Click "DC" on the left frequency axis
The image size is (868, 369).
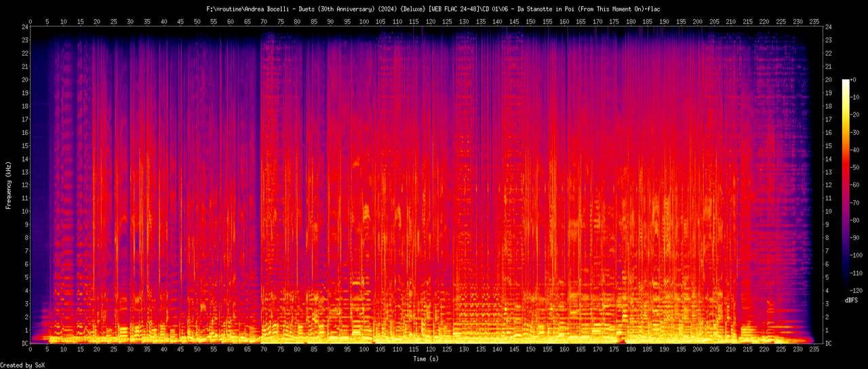coord(25,344)
